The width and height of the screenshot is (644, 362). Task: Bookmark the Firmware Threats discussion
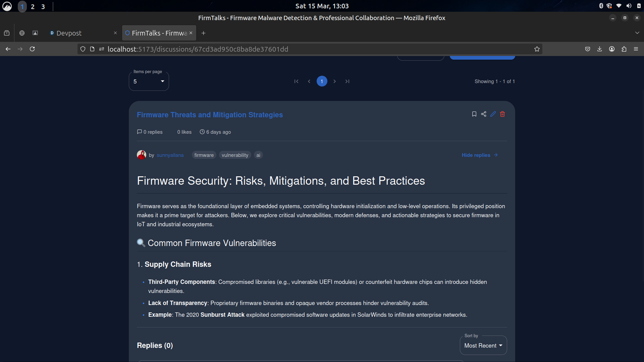click(x=474, y=114)
